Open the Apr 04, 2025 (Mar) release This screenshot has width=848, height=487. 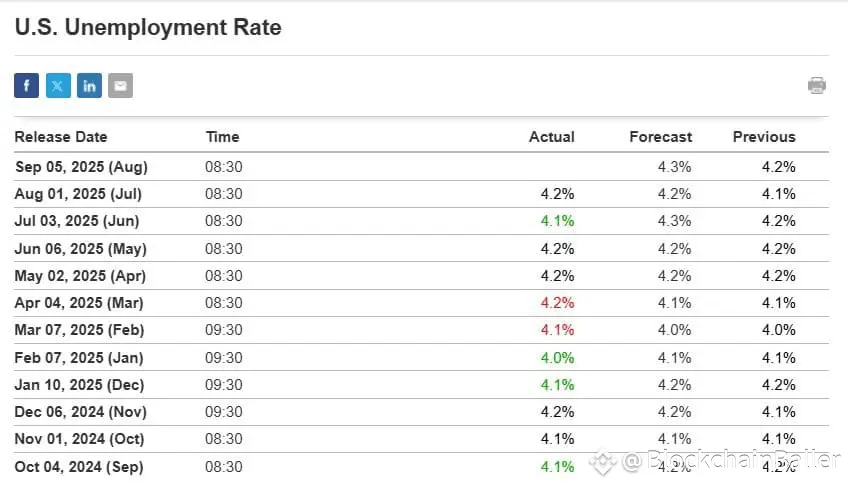point(79,302)
